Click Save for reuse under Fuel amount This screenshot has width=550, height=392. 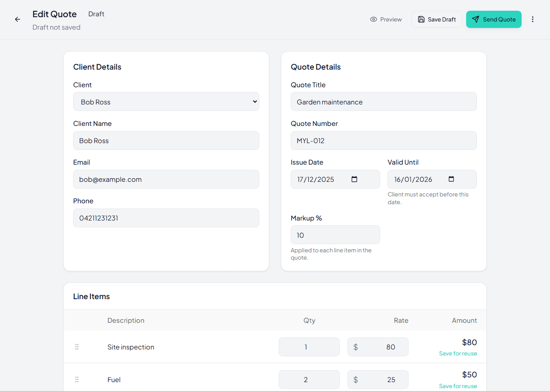(458, 386)
